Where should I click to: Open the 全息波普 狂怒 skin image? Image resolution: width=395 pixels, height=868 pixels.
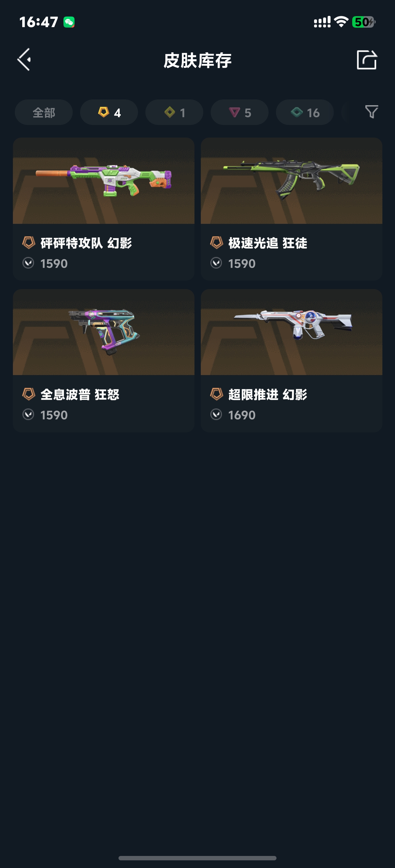coord(104,332)
